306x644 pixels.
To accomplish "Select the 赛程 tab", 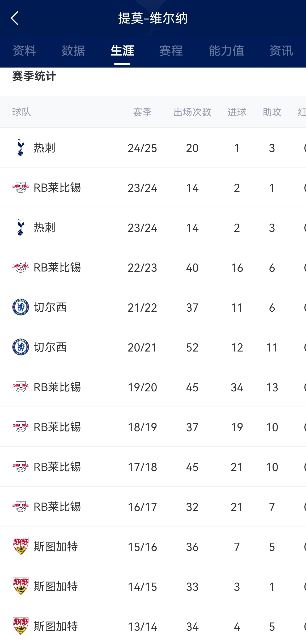I will tap(171, 51).
